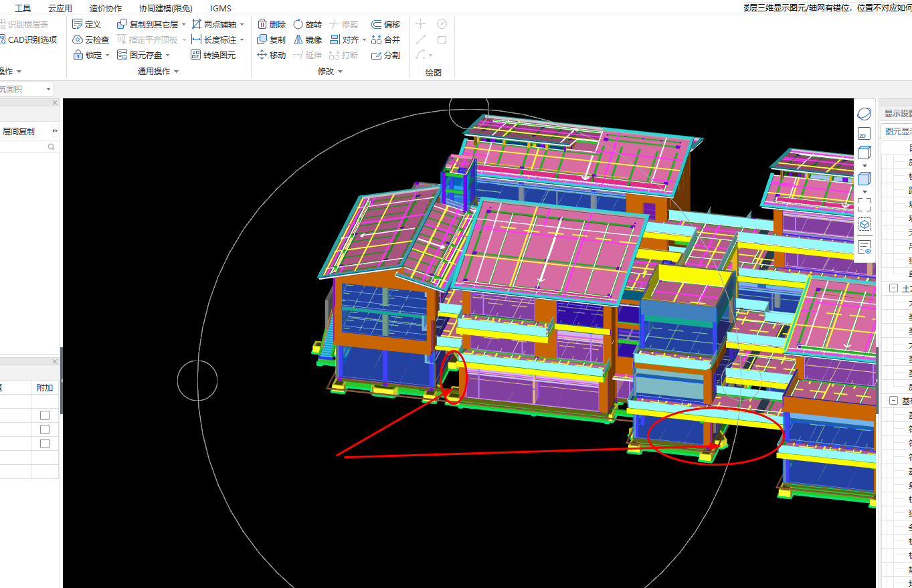This screenshot has height=588, width=912.
Task: Open CAD识别选项 recognition options
Action: pos(29,39)
